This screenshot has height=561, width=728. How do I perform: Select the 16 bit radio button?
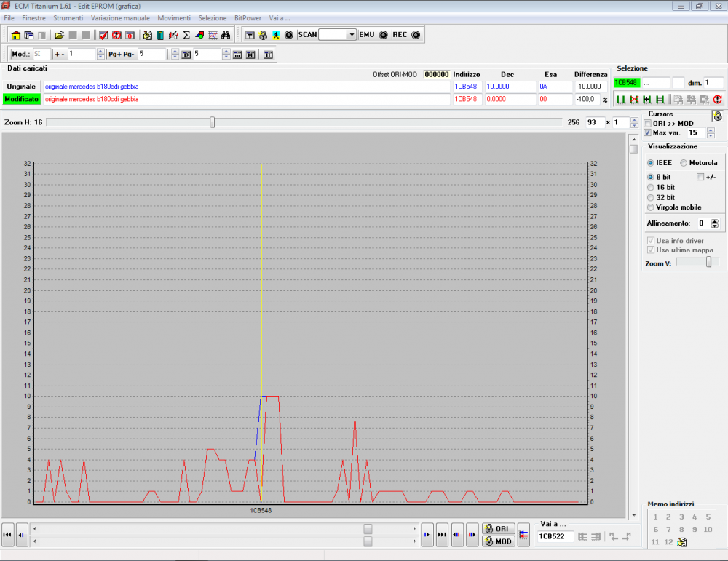(x=652, y=187)
